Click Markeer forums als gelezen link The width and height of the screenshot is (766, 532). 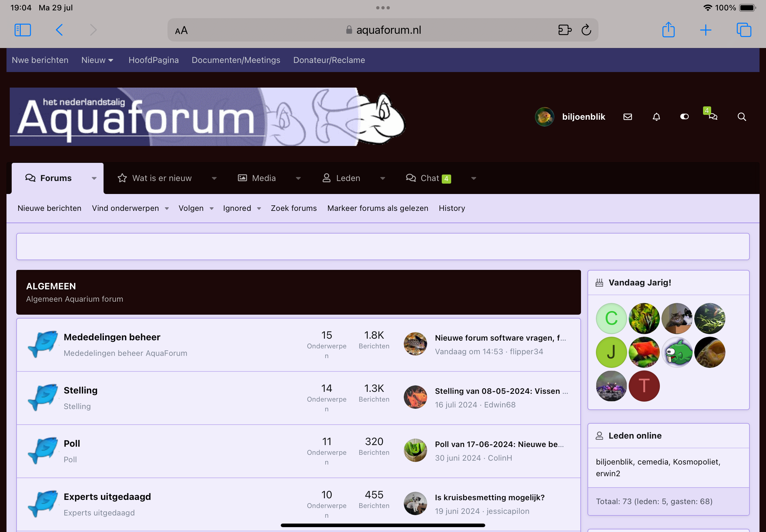(377, 208)
